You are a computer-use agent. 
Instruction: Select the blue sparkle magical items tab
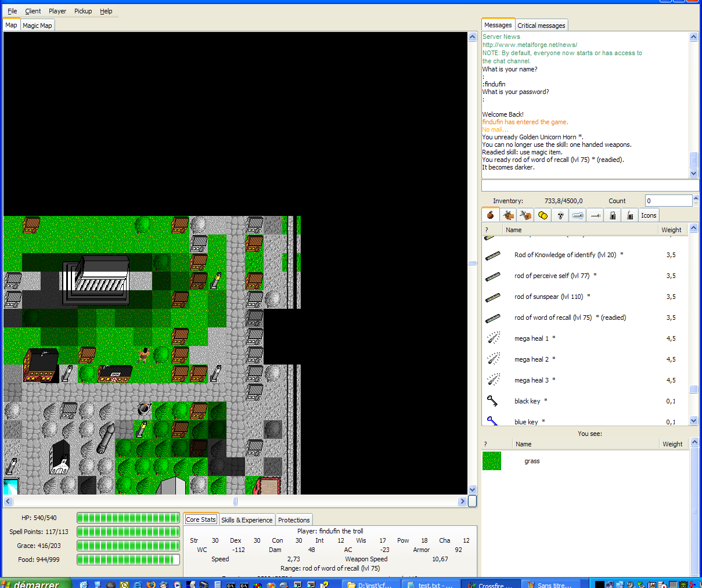point(578,215)
